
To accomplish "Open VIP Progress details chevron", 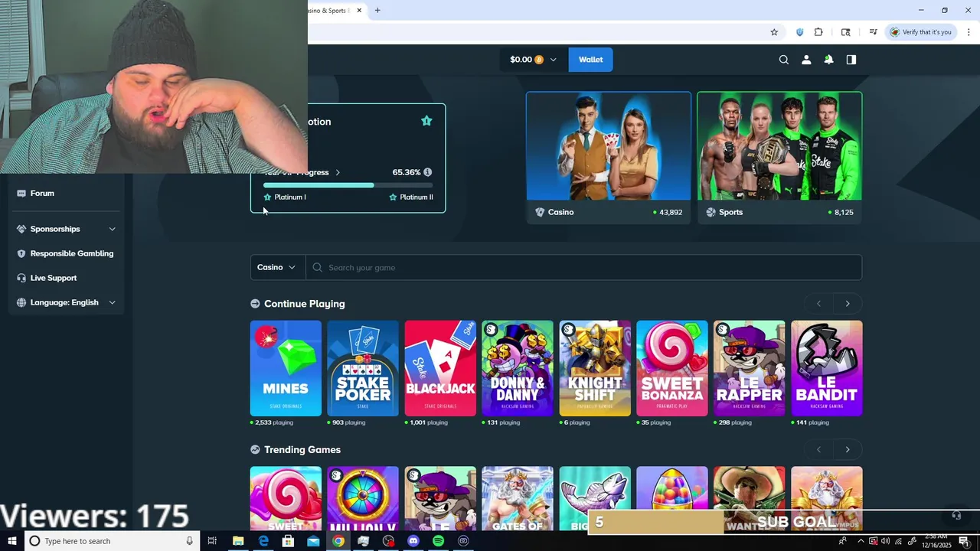I will click(338, 172).
